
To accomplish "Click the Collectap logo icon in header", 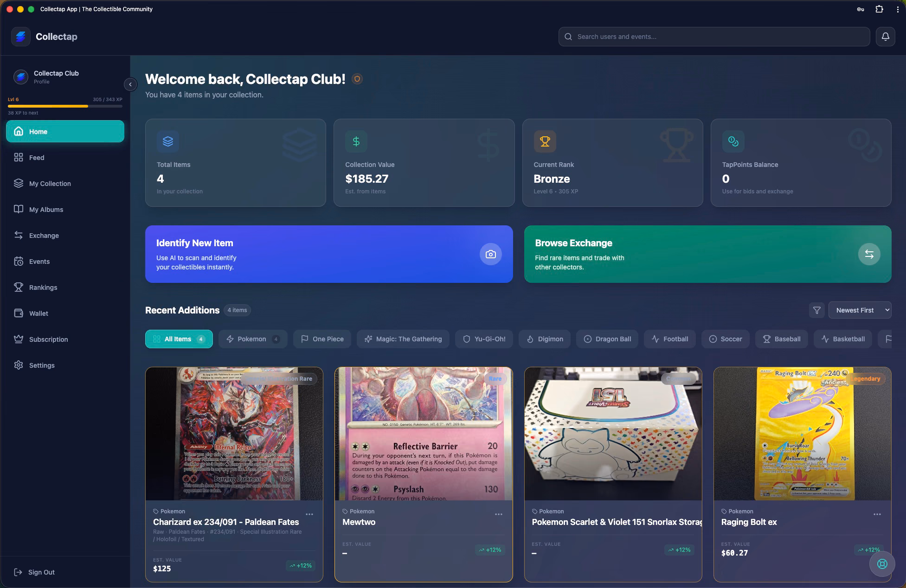I will (x=21, y=37).
